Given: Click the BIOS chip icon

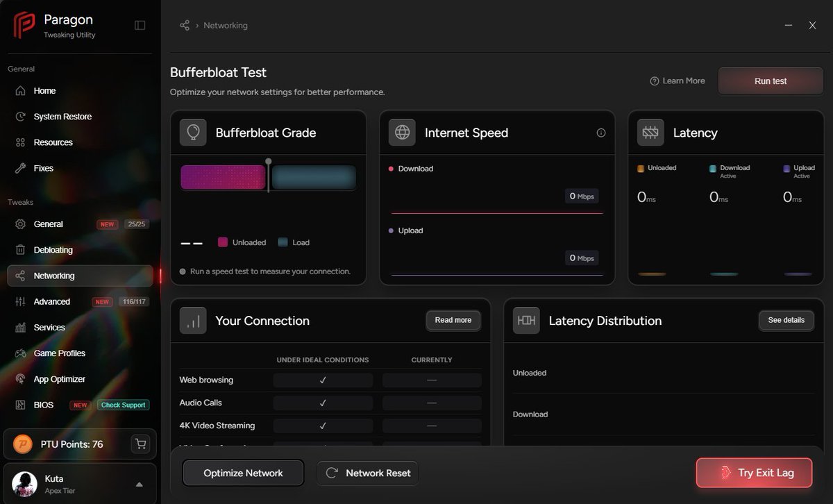Looking at the screenshot, I should click(20, 405).
